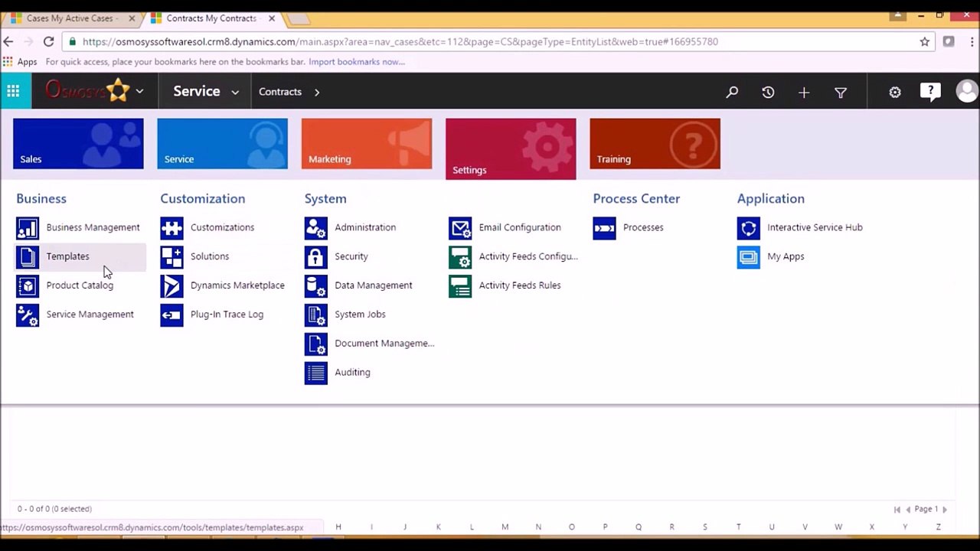Viewport: 980px width, 551px height.
Task: Open the Email Configuration envelope icon
Action: pos(460,228)
